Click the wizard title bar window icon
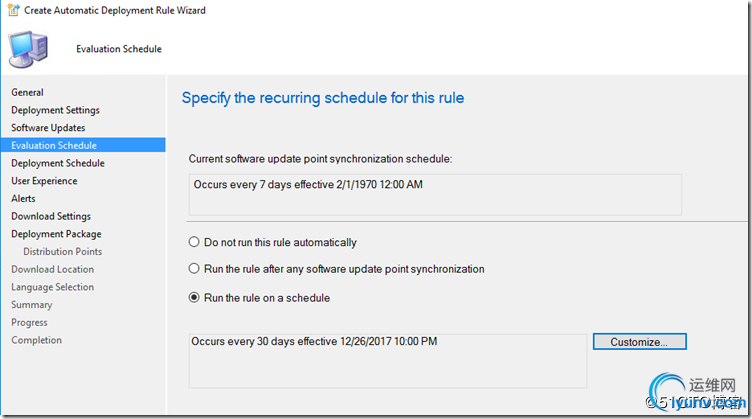Viewport: 752px width, 419px height. click(x=11, y=12)
